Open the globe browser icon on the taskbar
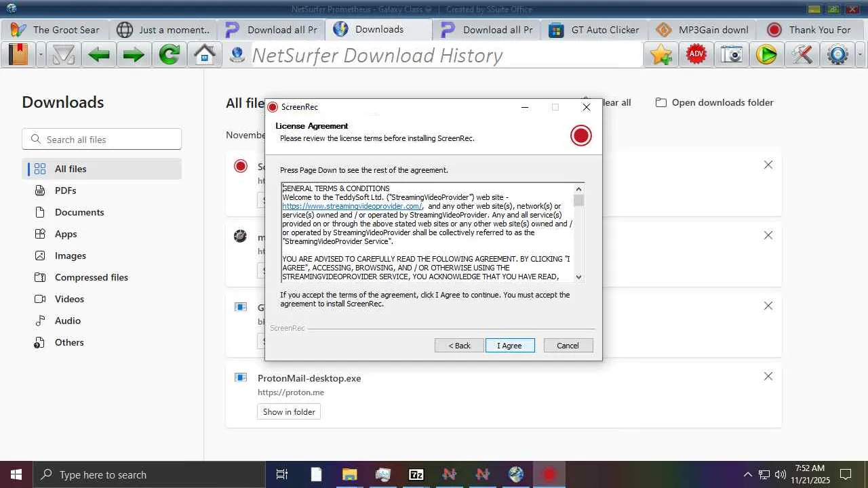Image resolution: width=868 pixels, height=488 pixels. 516,474
